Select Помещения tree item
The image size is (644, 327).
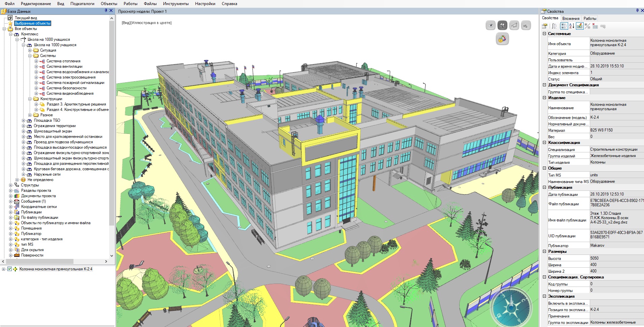[x=31, y=228]
